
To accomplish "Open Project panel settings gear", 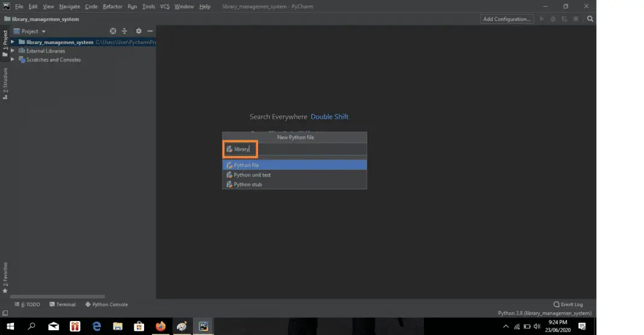I will point(139,31).
